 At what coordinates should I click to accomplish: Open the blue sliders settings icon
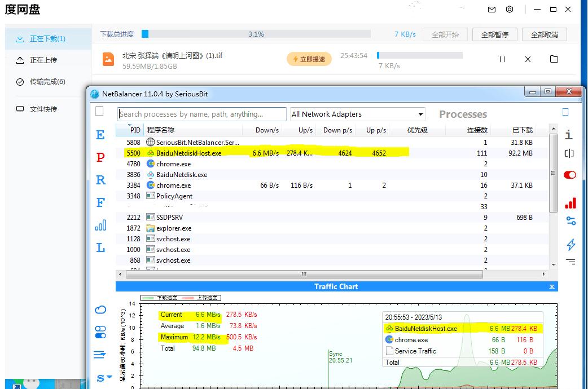[571, 221]
